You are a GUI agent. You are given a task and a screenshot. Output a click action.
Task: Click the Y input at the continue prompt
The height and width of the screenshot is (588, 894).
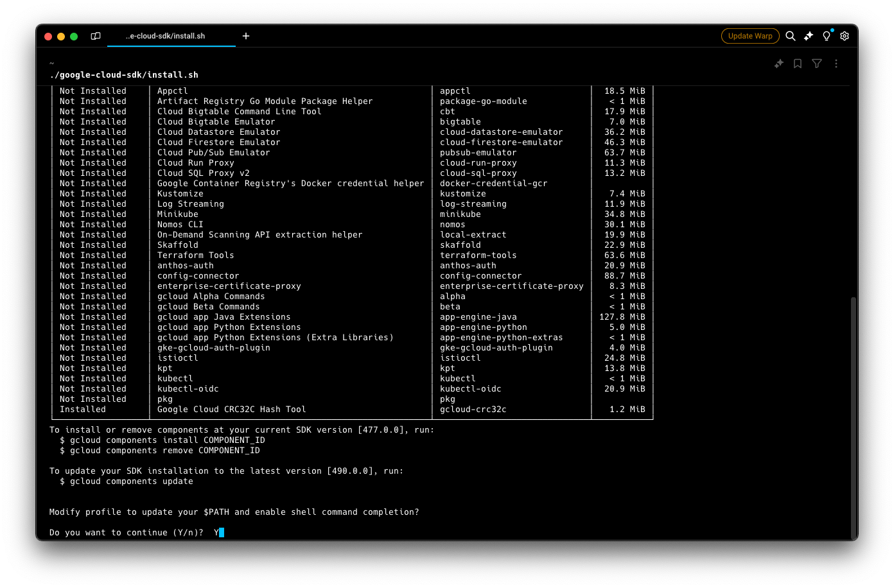pyautogui.click(x=216, y=533)
